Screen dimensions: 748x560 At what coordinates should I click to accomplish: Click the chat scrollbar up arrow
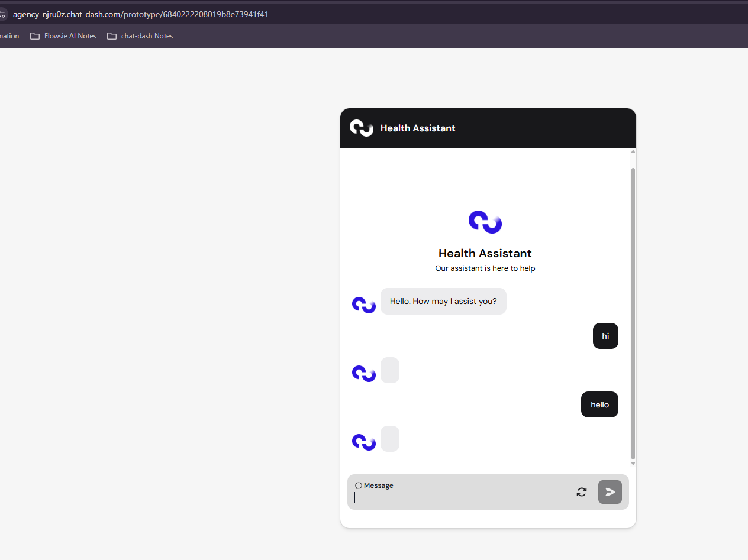[x=633, y=151]
